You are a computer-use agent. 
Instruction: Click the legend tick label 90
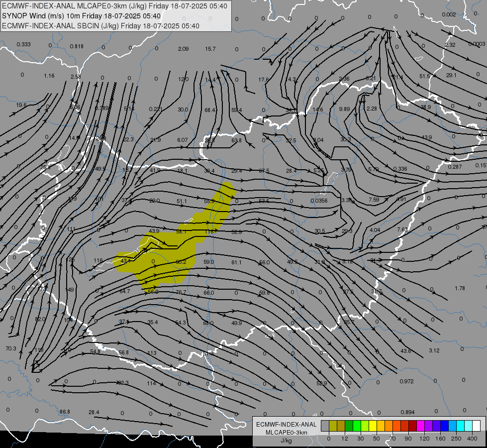tap(408, 439)
